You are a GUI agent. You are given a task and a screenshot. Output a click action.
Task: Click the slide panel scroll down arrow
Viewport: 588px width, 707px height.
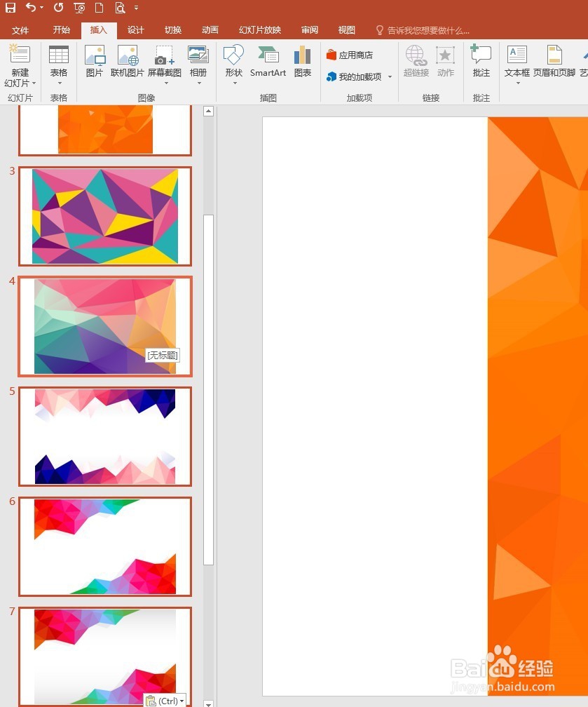[208, 703]
